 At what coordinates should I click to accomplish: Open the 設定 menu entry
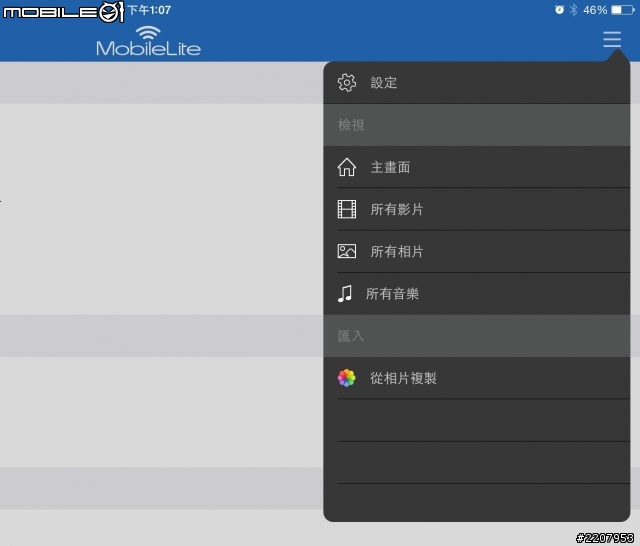tap(477, 83)
